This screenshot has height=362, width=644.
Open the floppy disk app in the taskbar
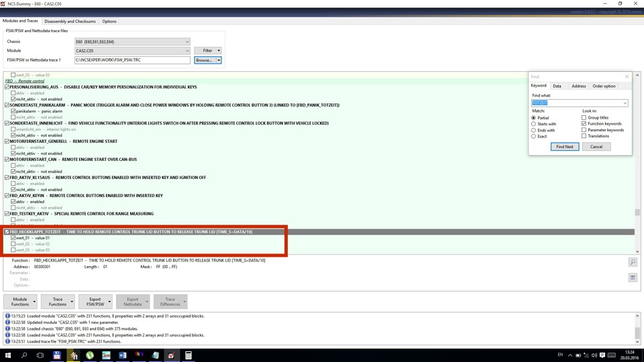pos(56,355)
